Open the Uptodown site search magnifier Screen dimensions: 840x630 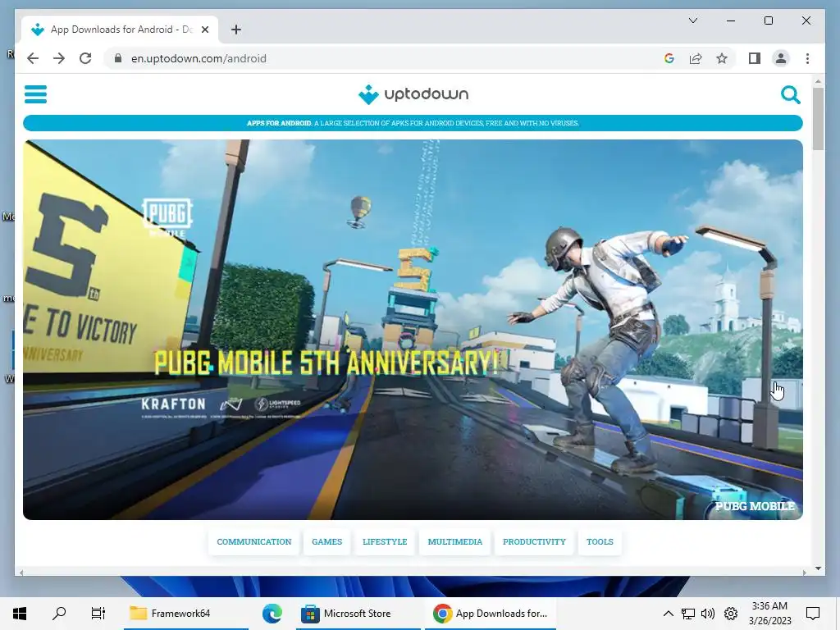point(790,95)
